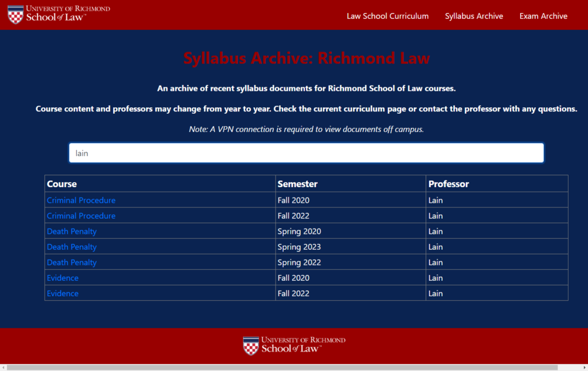588x371 pixels.
Task: Click the search field containing "lain"
Action: (306, 153)
